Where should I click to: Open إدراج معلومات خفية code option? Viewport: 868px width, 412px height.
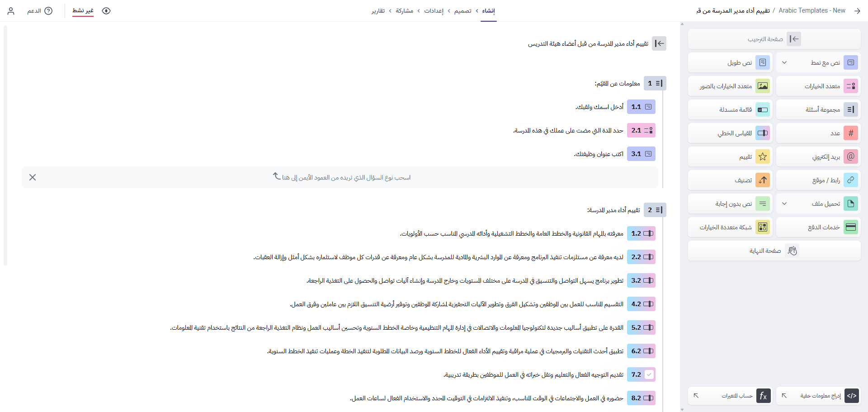tap(818, 396)
